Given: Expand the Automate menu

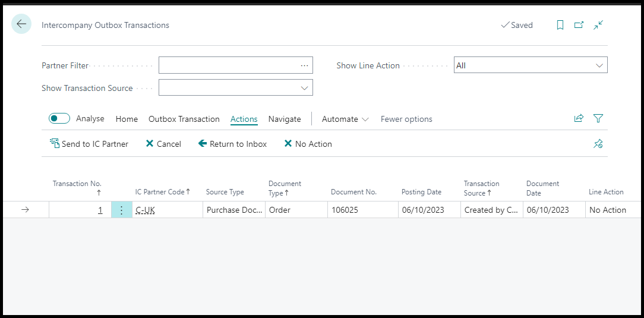Looking at the screenshot, I should pyautogui.click(x=345, y=119).
